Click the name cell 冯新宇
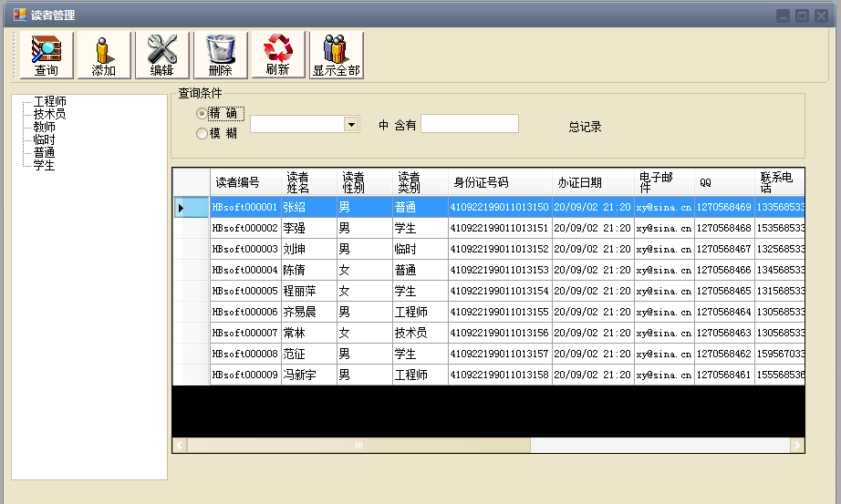This screenshot has width=841, height=504. (309, 375)
